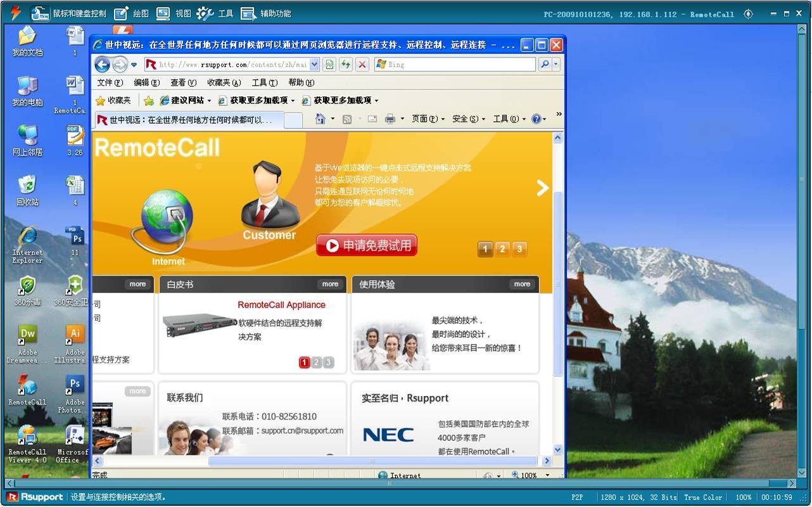Select the RemoteCall desktop shortcut
The width and height of the screenshot is (812, 507).
click(27, 390)
